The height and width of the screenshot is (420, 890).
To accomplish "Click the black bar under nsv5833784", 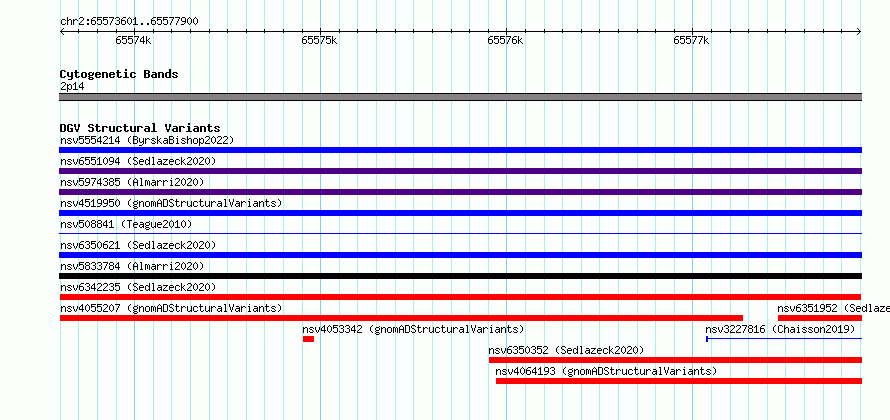I will (460, 276).
